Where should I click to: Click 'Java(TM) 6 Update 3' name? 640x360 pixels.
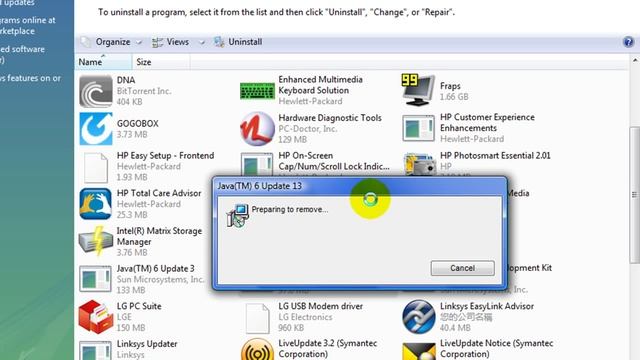(x=156, y=269)
